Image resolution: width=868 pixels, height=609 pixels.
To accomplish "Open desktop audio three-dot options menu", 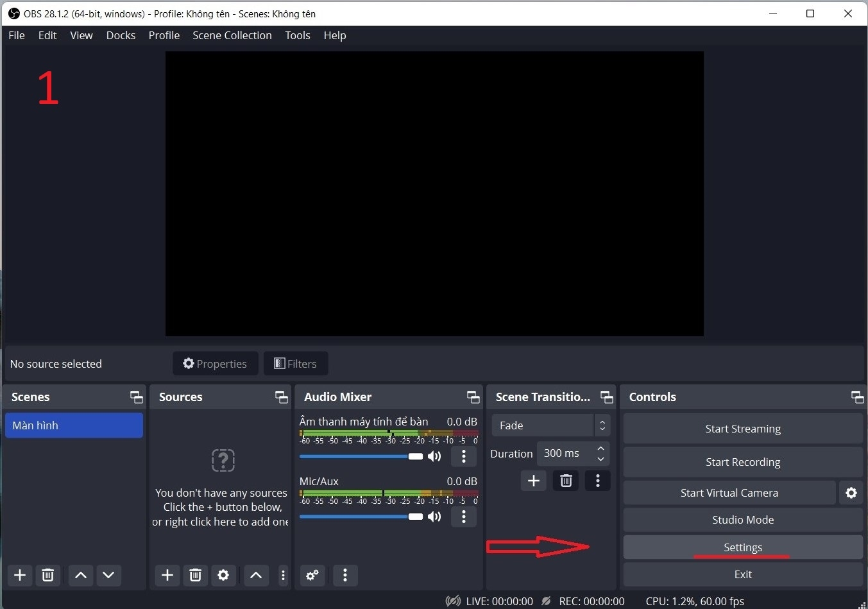I will (464, 456).
